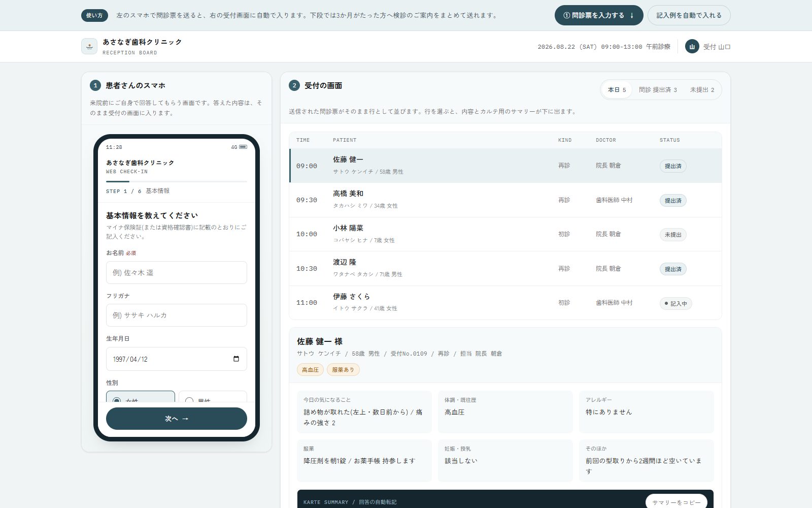This screenshot has width=812, height=508.
Task: Select the 渡辺 隆 patient row
Action: click(505, 268)
